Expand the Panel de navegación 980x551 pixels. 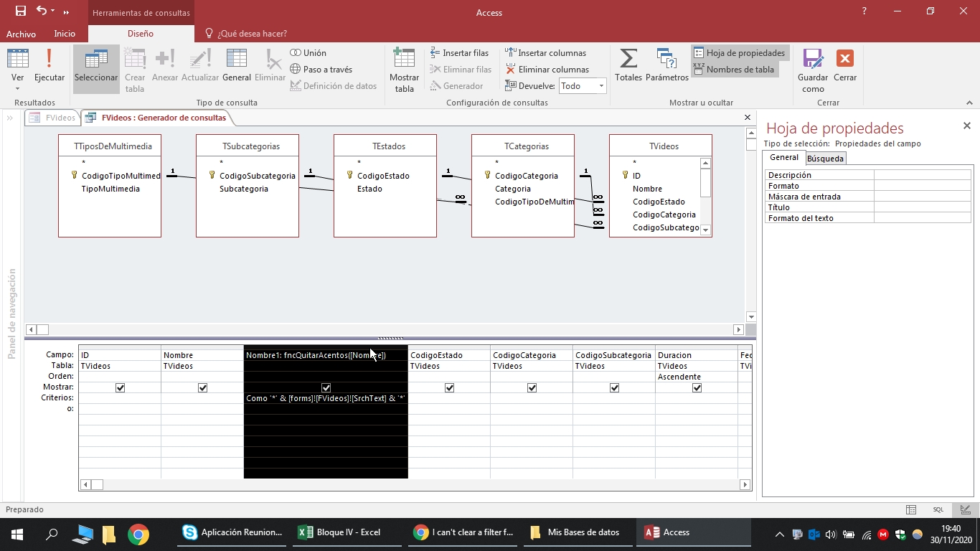point(11,118)
